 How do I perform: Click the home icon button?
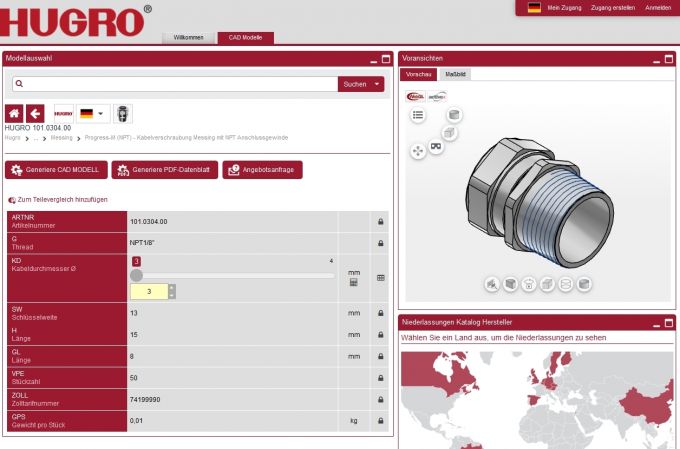coord(14,113)
